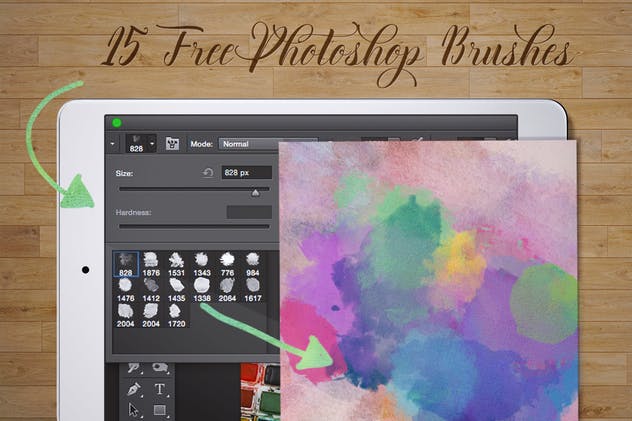Click the Size slider handle
The width and height of the screenshot is (632, 421).
255,193
